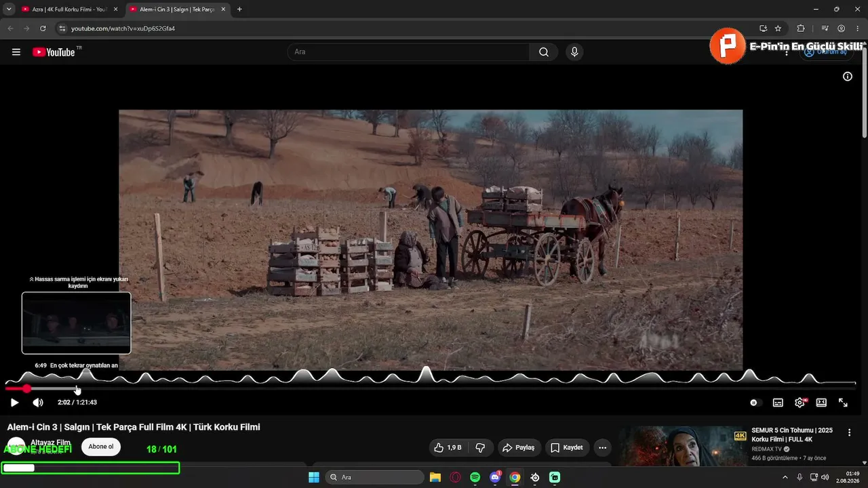
Task: Open the media controls in Chrome toolbar
Action: tap(825, 28)
